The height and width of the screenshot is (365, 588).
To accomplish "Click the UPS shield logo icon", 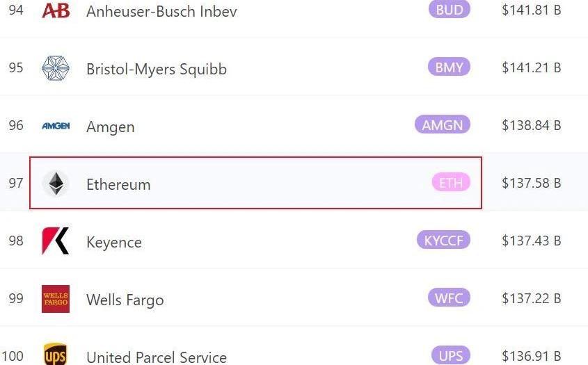I will (56, 354).
